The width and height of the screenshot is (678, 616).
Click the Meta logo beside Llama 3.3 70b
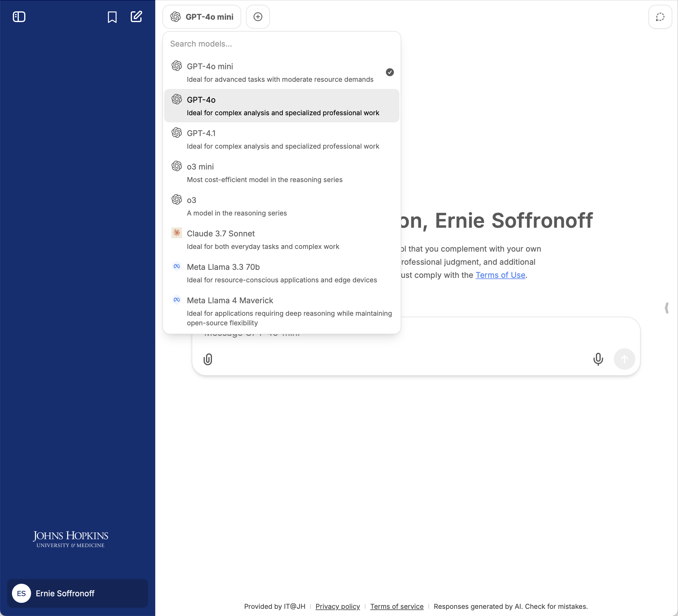pyautogui.click(x=176, y=266)
